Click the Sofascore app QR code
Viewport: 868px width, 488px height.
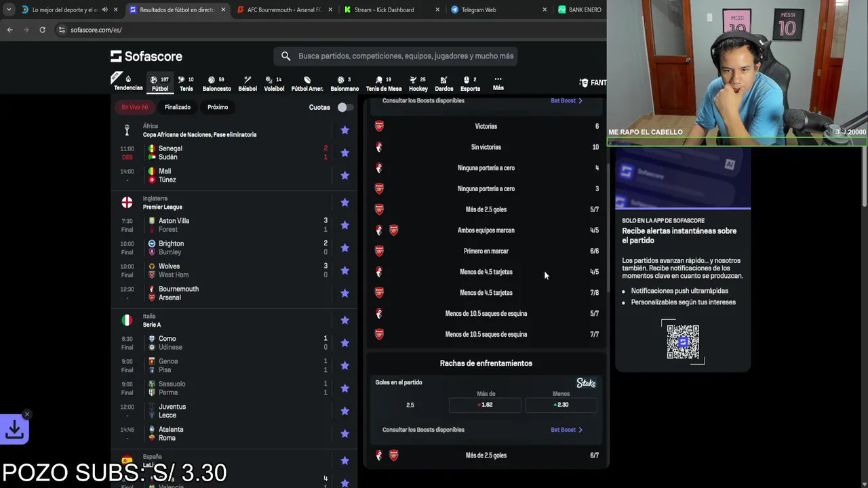683,342
